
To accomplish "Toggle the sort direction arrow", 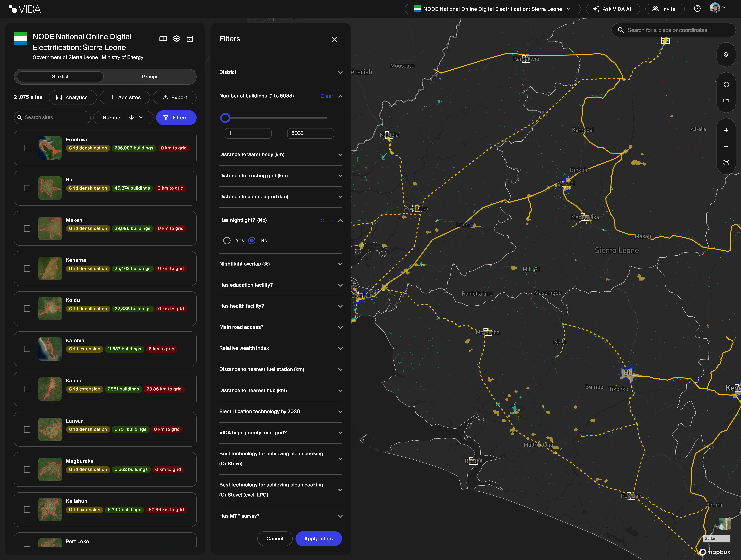I will pyautogui.click(x=132, y=118).
